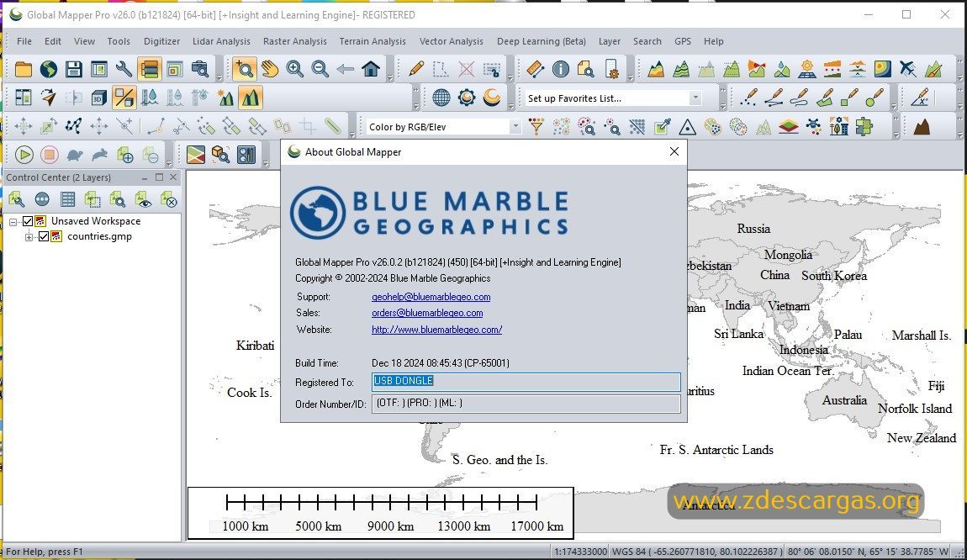This screenshot has width=967, height=560.
Task: Float the Control Center panel
Action: (x=159, y=177)
